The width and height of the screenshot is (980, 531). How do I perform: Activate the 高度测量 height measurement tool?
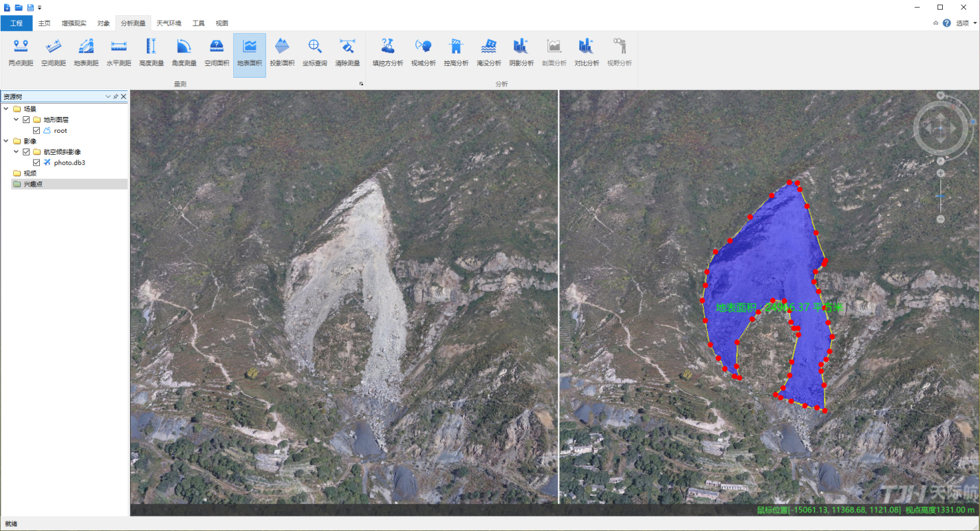point(151,54)
